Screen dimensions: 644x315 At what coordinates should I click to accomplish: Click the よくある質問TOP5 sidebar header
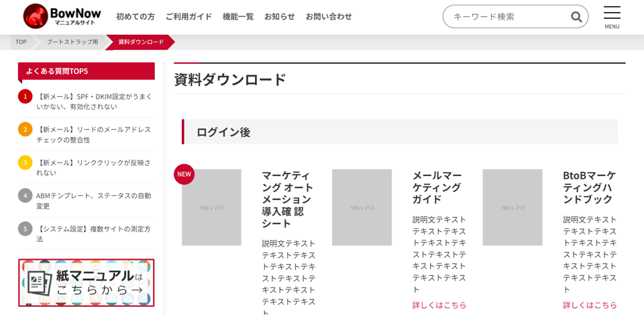pyautogui.click(x=87, y=71)
